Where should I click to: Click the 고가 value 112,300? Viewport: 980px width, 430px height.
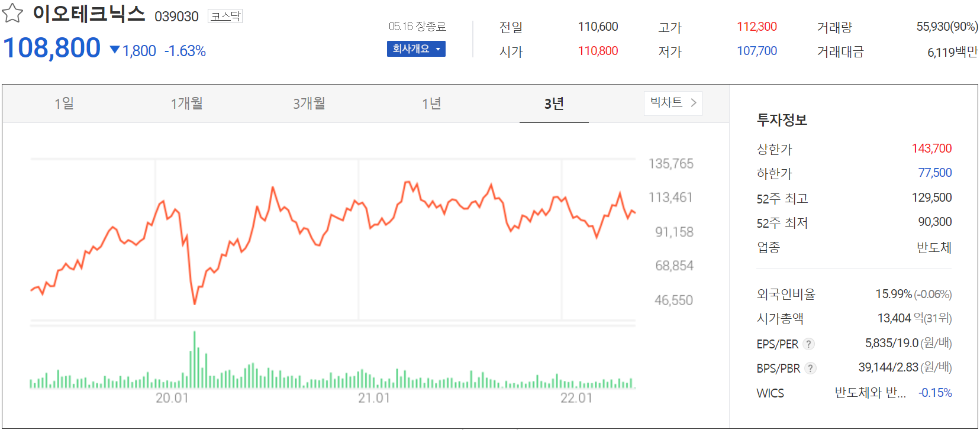tap(757, 27)
